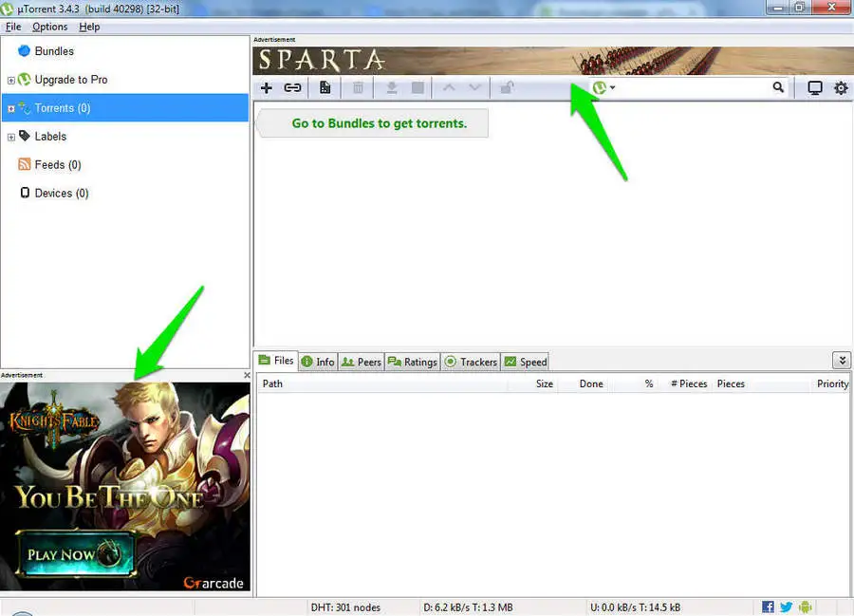854x616 pixels.
Task: Expand the Upgrade to Pro node
Action: 10,80
